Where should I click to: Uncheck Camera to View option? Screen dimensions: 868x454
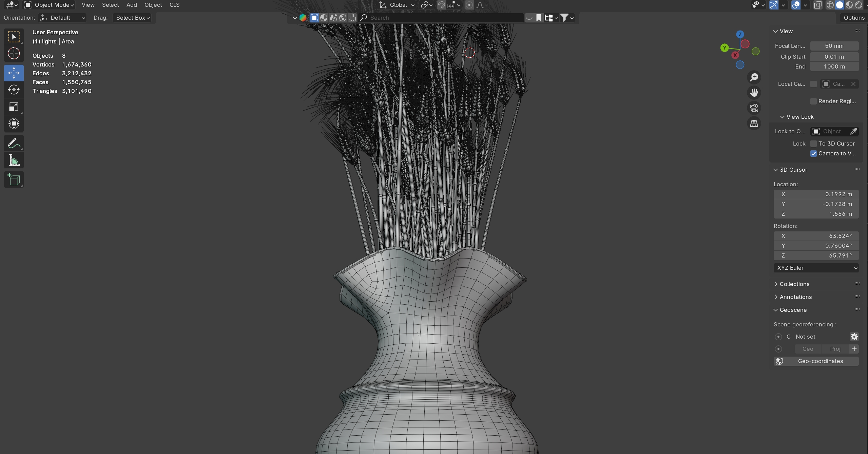pyautogui.click(x=813, y=153)
